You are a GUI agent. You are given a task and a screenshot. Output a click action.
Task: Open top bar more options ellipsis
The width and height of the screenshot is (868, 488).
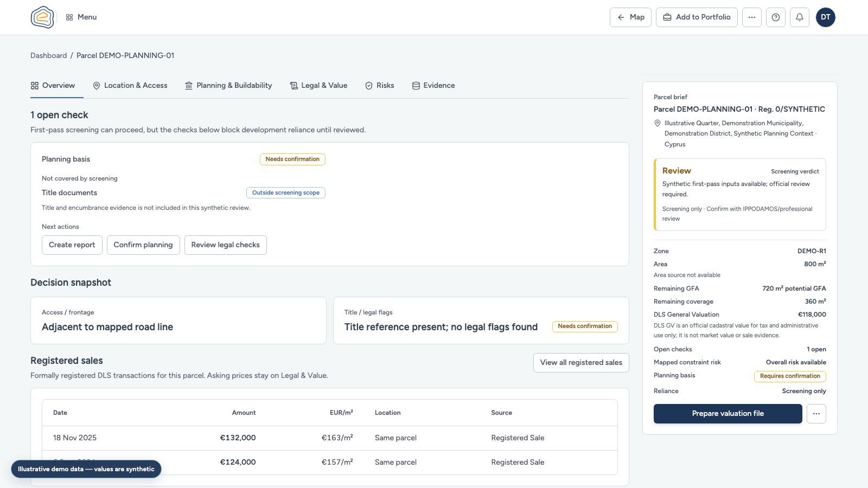[x=752, y=17]
